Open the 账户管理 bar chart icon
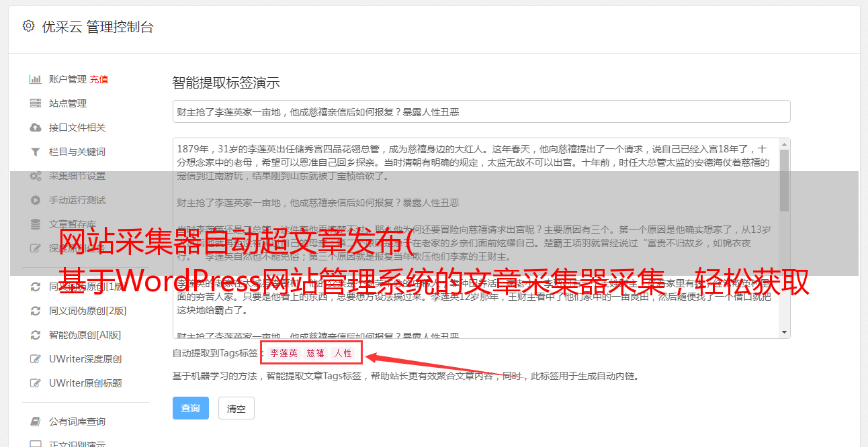 pos(36,79)
